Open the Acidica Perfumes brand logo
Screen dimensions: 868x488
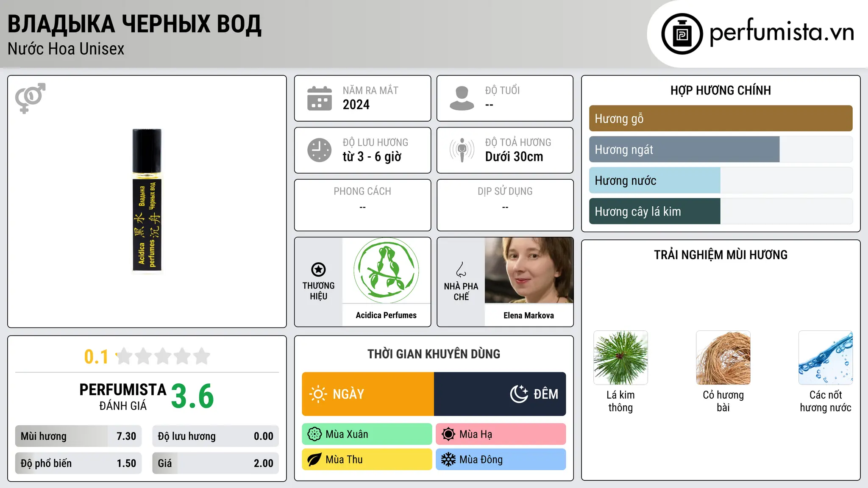pos(386,270)
